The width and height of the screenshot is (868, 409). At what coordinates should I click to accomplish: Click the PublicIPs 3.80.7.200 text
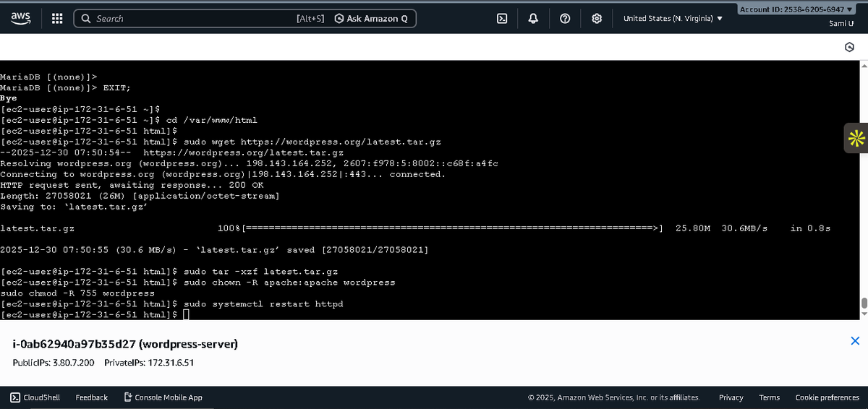pos(54,362)
